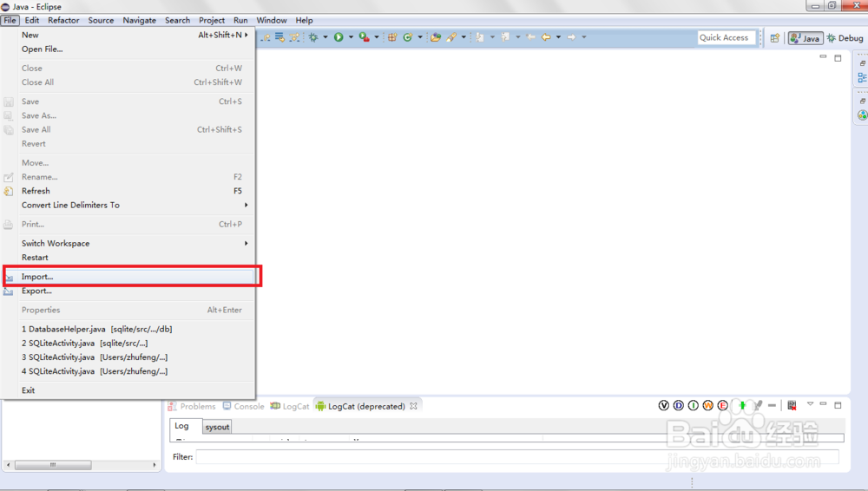Select the Log filter tab
868x491 pixels.
pos(186,426)
